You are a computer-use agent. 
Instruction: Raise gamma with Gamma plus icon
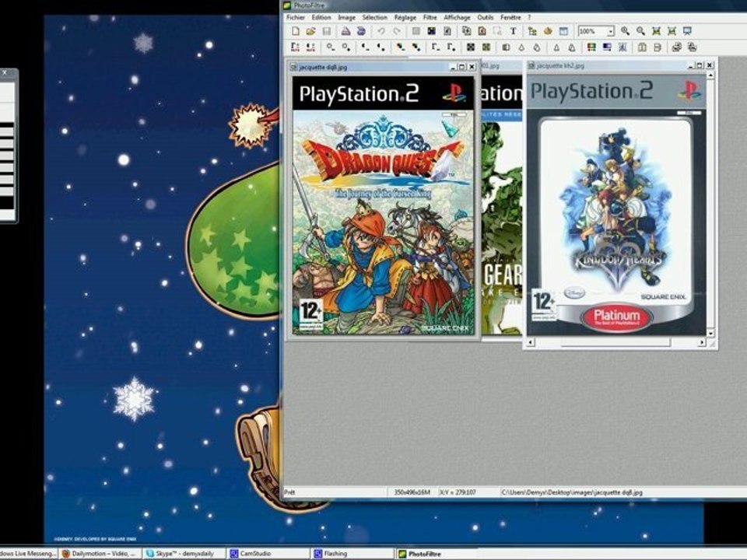coord(451,47)
